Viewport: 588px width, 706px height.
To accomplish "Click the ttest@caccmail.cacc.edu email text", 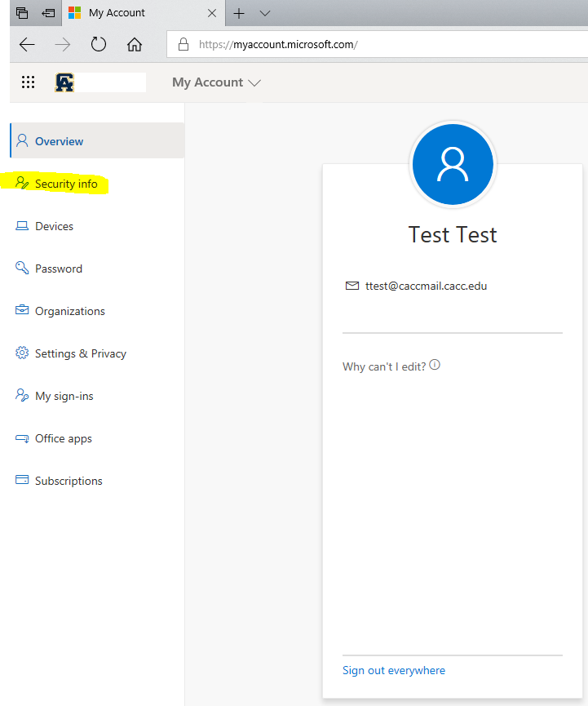I will pyautogui.click(x=426, y=286).
